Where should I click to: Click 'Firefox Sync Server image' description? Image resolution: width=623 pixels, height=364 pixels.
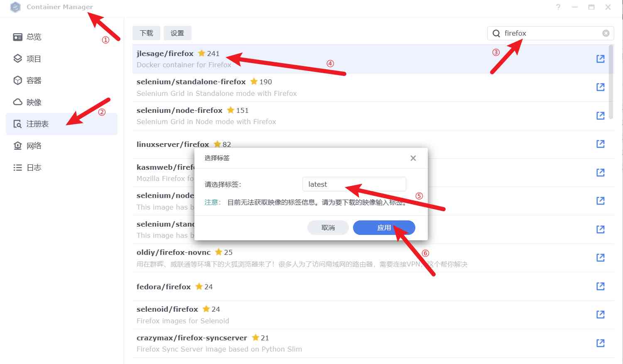pos(219,349)
